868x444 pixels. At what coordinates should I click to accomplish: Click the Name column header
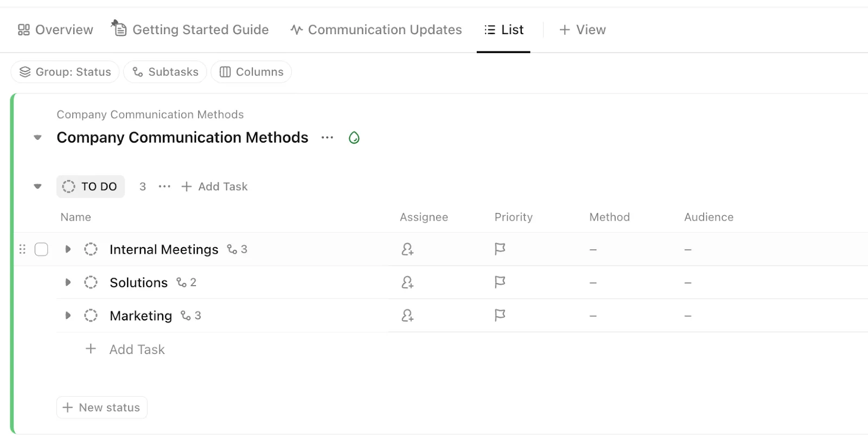(76, 217)
